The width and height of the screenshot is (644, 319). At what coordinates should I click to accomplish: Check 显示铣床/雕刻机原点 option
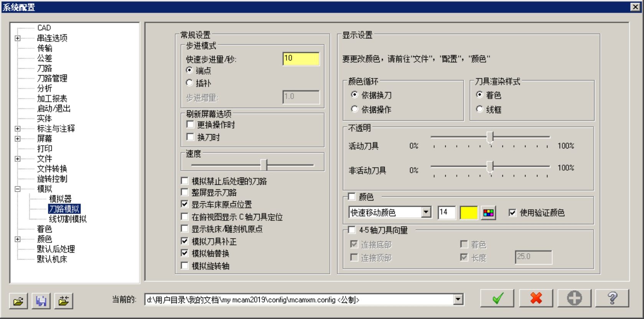click(184, 229)
